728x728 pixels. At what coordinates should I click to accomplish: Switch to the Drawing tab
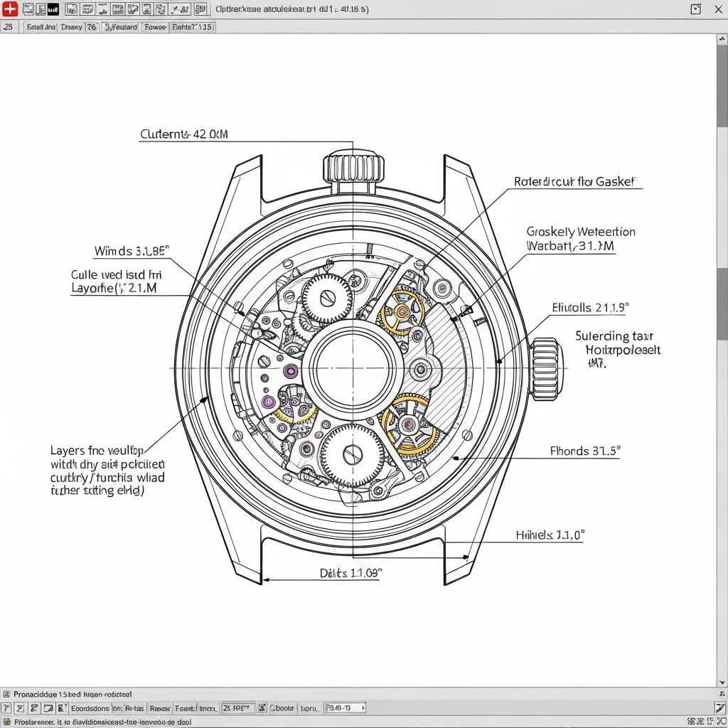click(71, 26)
